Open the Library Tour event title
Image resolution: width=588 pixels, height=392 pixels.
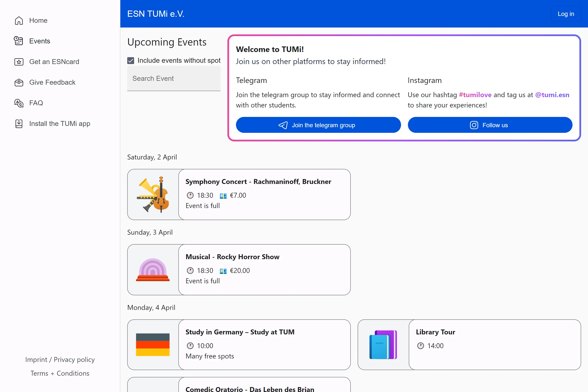[435, 332]
